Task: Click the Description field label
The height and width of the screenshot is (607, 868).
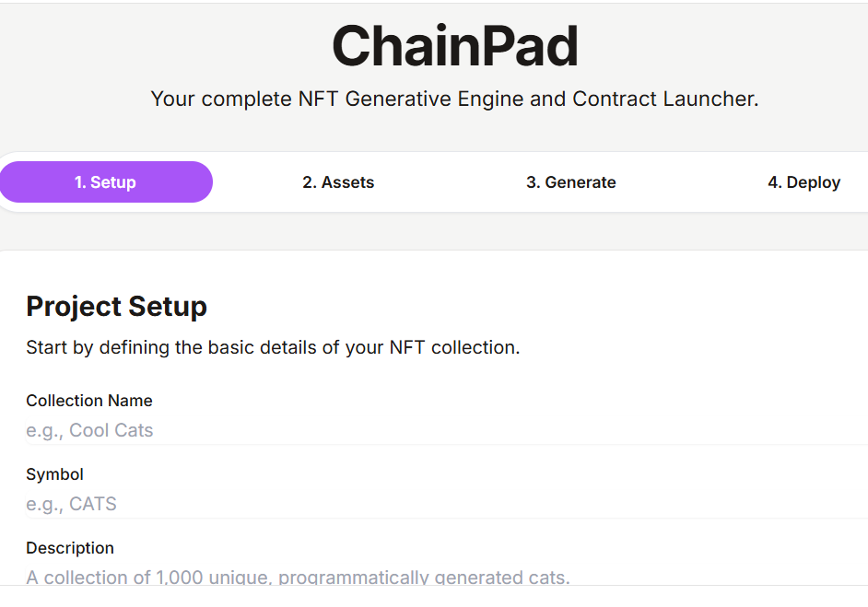Action: (70, 548)
